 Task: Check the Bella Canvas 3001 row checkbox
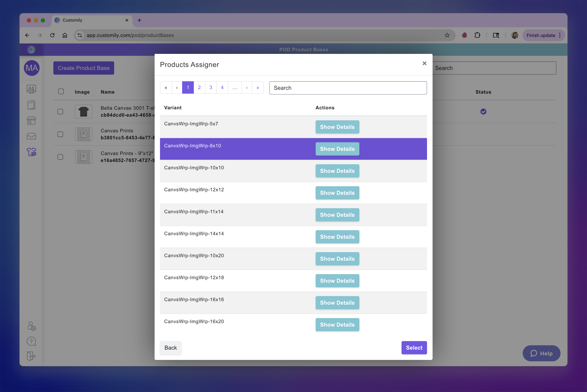tap(60, 111)
